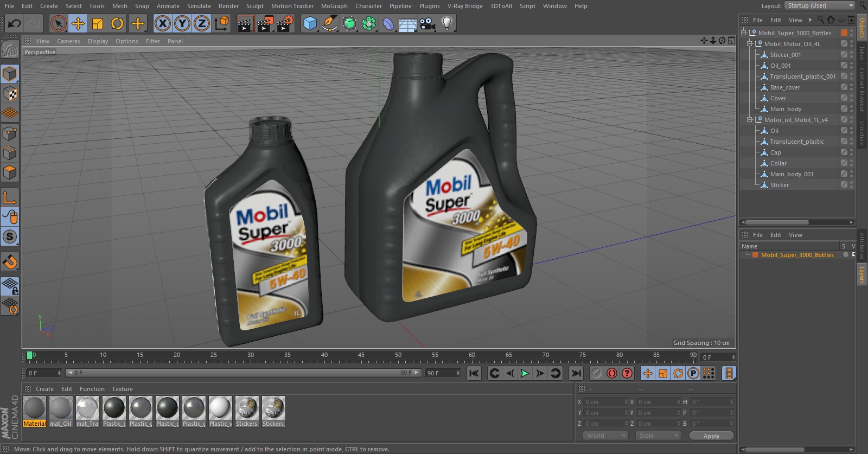
Task: Collapse the Mobil_Motor_Oil_4L group
Action: (x=750, y=43)
